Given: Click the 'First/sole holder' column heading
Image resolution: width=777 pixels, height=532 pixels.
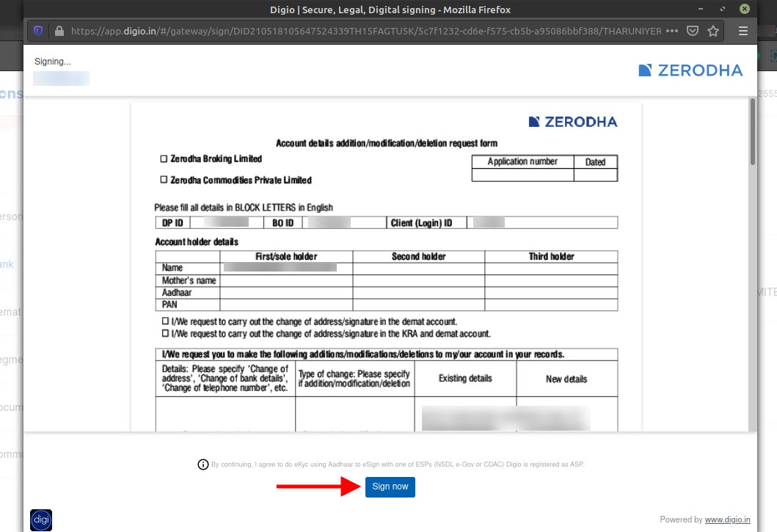Looking at the screenshot, I should click(x=286, y=256).
